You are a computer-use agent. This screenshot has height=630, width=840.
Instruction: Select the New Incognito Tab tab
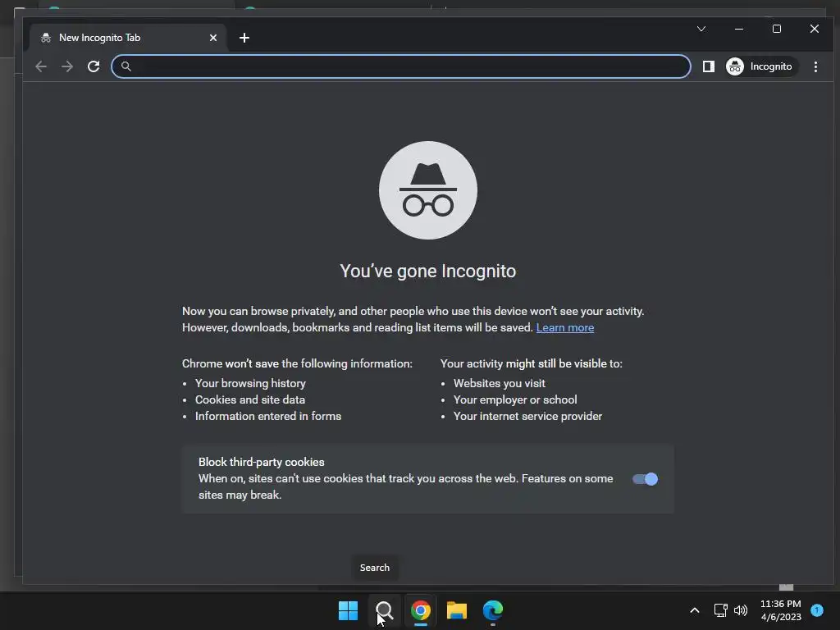click(x=129, y=38)
